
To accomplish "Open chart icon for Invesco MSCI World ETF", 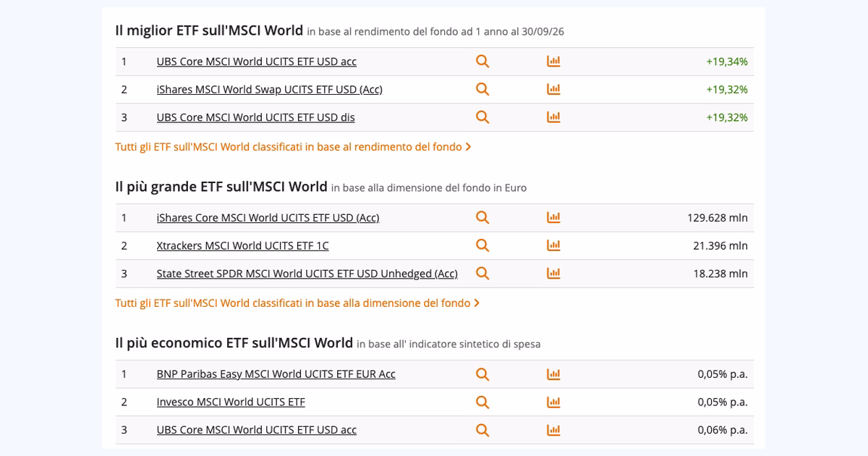I will pyautogui.click(x=553, y=402).
